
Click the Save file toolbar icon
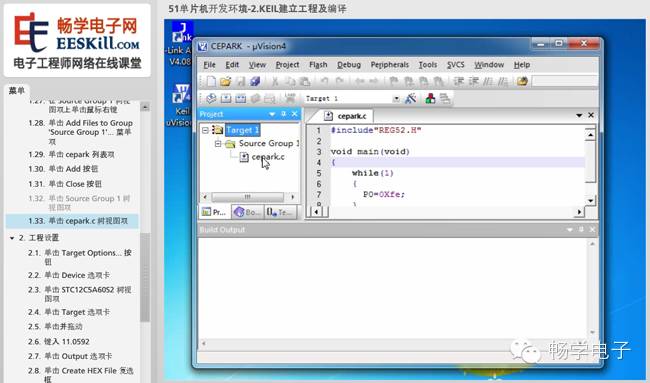point(240,81)
